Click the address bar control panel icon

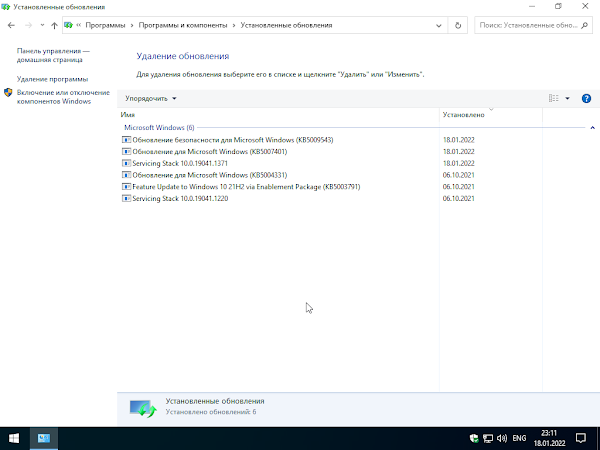tap(68, 25)
